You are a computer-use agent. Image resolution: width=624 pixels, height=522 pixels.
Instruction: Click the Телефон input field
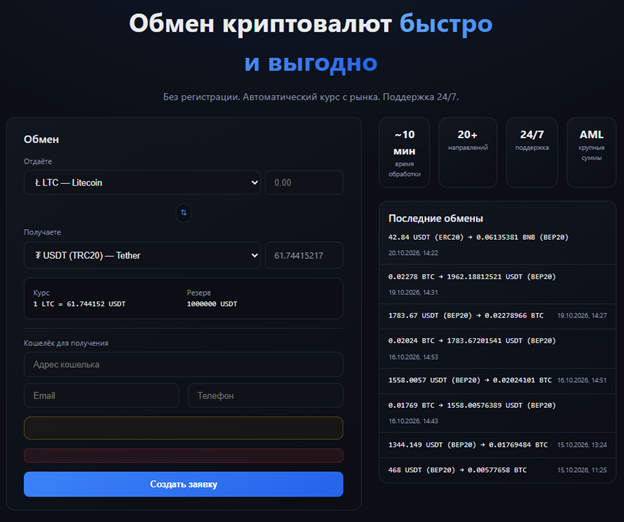coord(265,395)
